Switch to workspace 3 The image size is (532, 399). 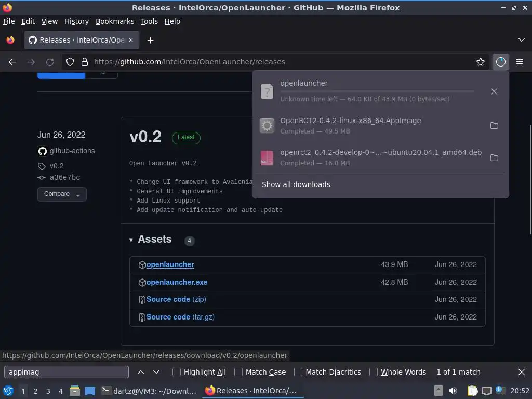(x=48, y=391)
